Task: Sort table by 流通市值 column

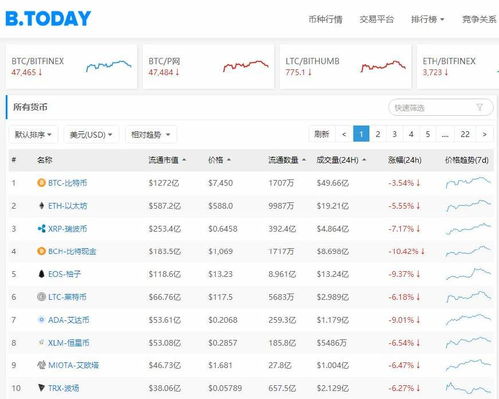Action: coord(167,160)
